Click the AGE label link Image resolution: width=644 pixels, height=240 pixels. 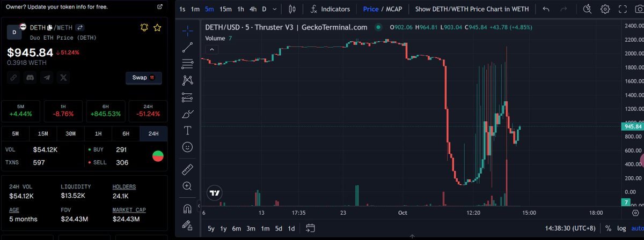(x=14, y=210)
